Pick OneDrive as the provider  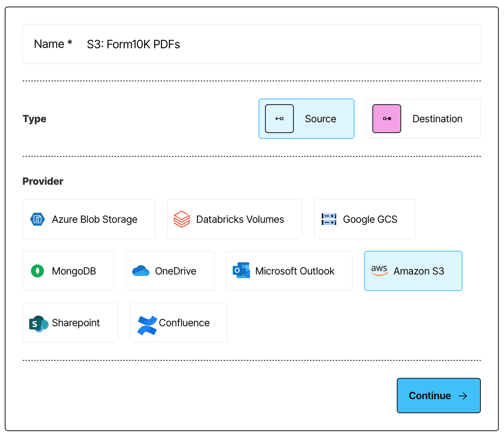170,271
